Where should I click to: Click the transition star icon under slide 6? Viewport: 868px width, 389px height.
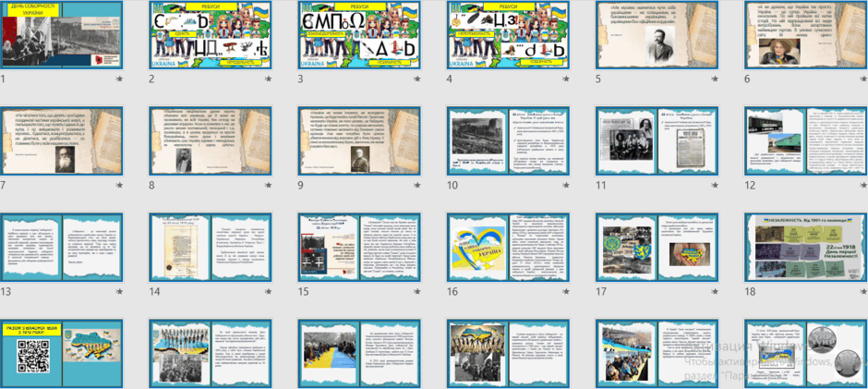tap(864, 79)
